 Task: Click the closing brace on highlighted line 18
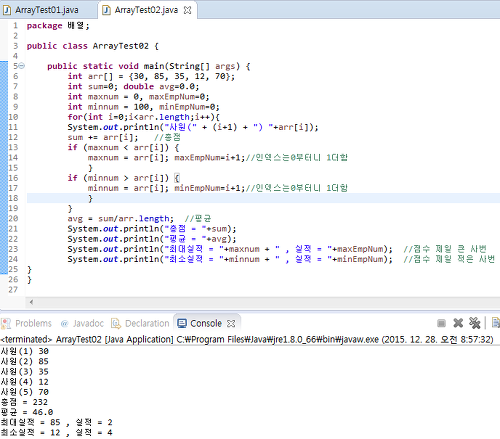[90, 198]
